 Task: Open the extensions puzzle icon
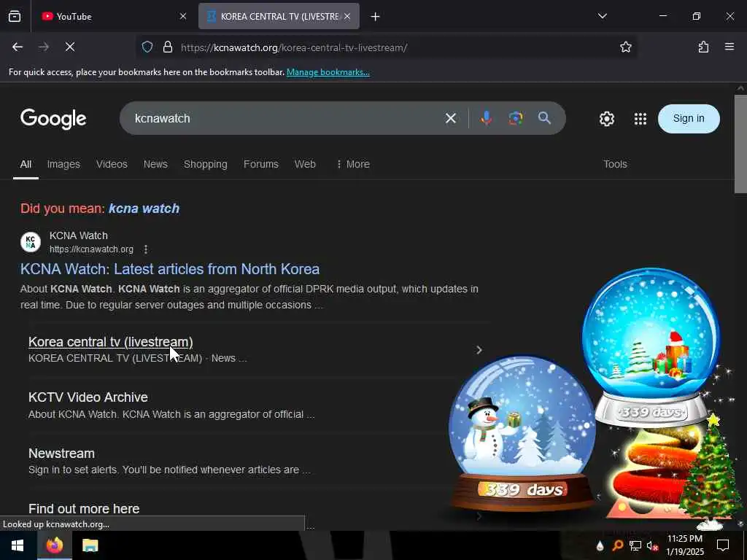[x=703, y=47]
